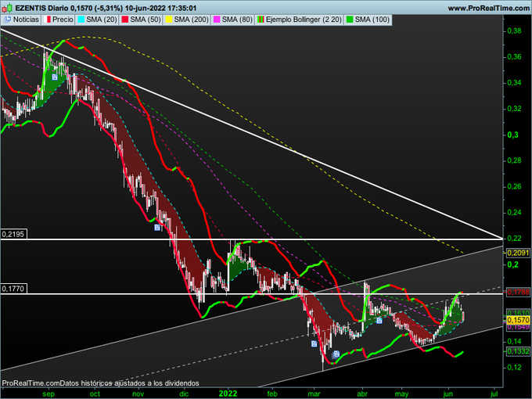This screenshot has width=532, height=399.
Task: Click the 'jun' label on time axis
Action: tap(448, 394)
